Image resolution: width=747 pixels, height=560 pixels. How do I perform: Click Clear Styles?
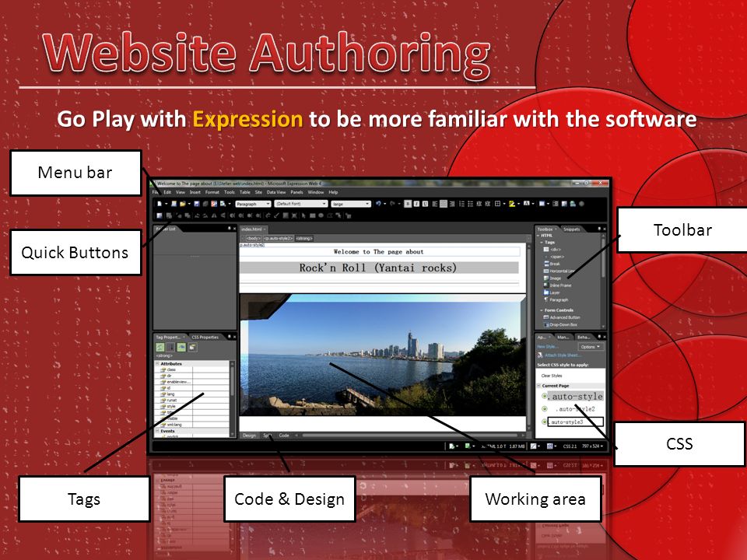(551, 376)
